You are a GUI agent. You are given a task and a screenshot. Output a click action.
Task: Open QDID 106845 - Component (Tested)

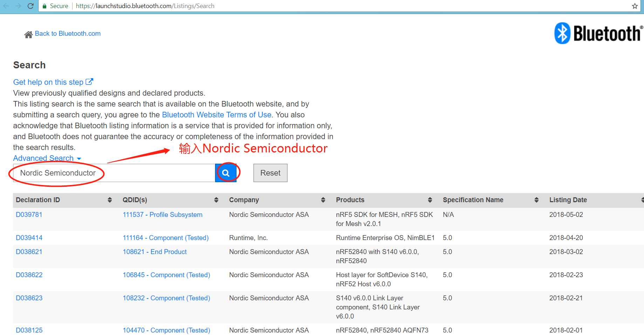pos(166,275)
